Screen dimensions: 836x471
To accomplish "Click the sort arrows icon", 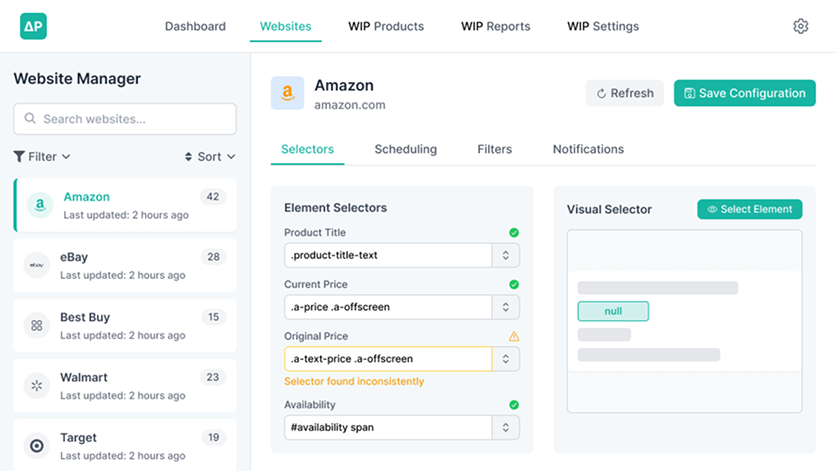I will (188, 156).
